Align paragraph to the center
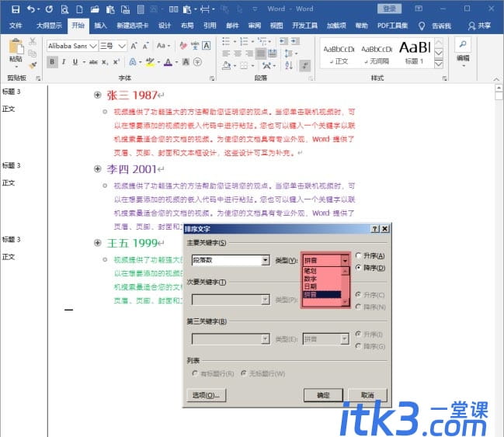The image size is (504, 437). pos(238,54)
